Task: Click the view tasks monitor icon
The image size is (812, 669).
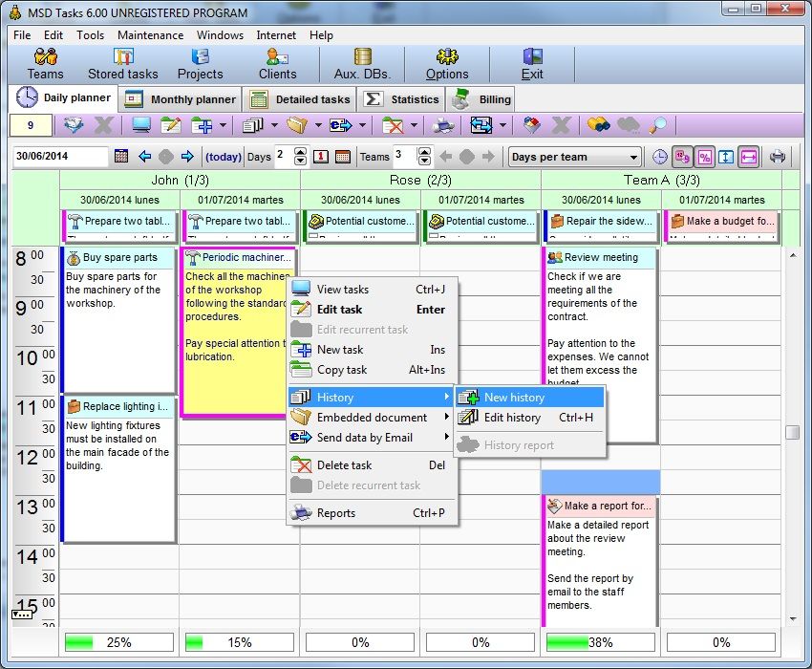Action: coord(141,125)
